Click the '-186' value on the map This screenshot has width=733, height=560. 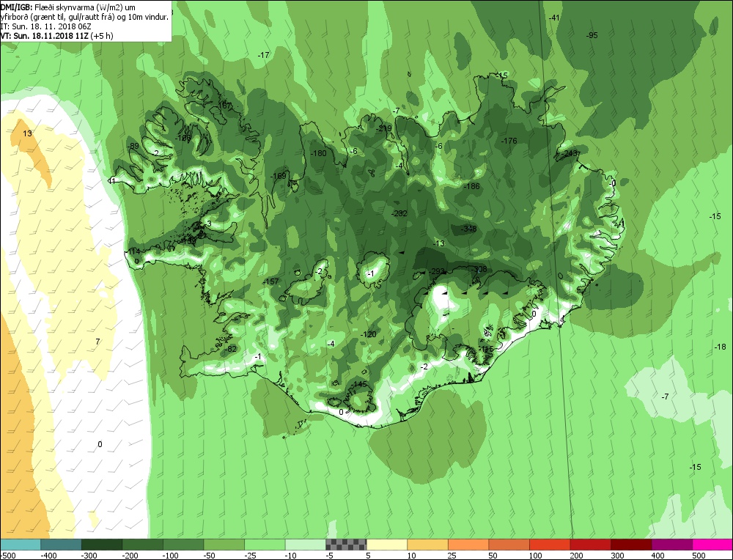click(x=471, y=186)
